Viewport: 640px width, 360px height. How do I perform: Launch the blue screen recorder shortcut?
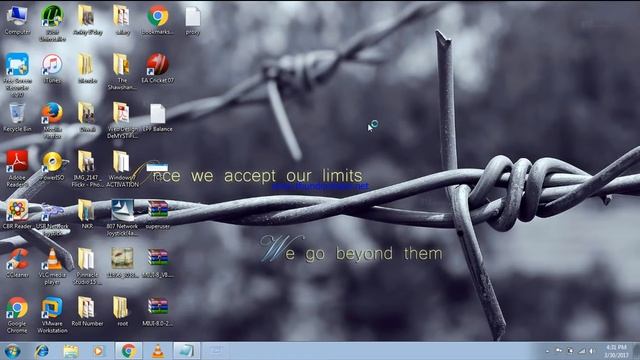[x=17, y=74]
